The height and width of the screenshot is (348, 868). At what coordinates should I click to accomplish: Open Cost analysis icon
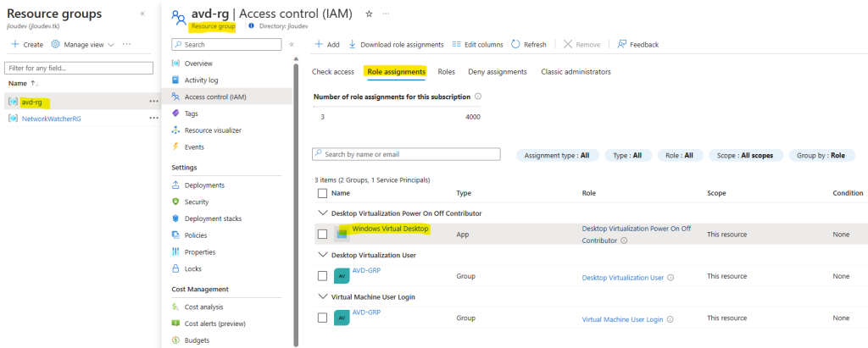coord(175,307)
